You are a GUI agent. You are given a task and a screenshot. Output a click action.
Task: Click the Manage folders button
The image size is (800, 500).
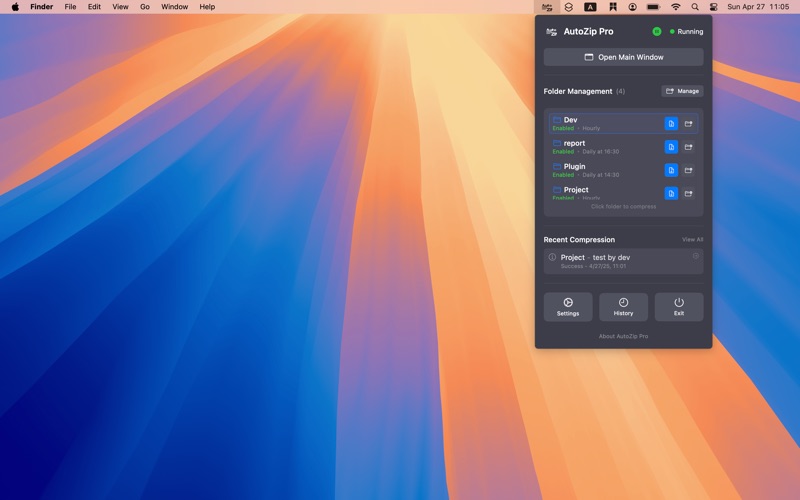[682, 91]
